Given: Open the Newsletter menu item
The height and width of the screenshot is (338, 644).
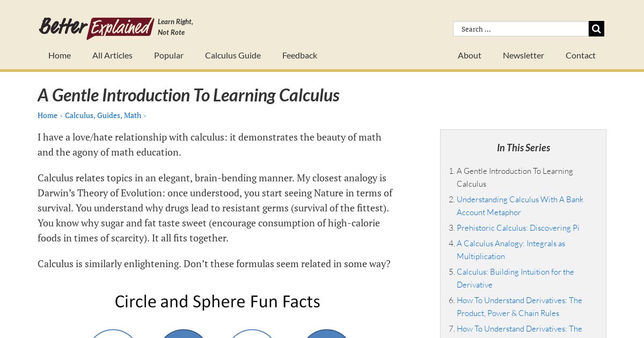Looking at the screenshot, I should tap(523, 55).
